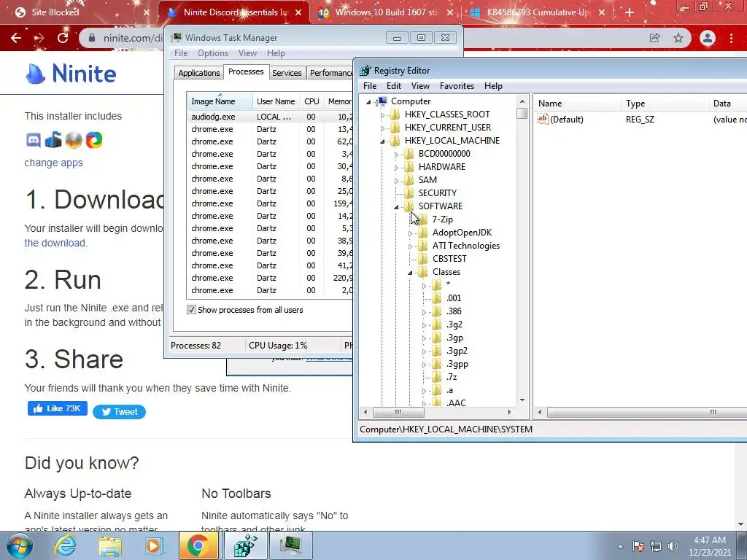The width and height of the screenshot is (747, 560).
Task: Switch to Chrome via its taskbar button
Action: click(x=198, y=545)
